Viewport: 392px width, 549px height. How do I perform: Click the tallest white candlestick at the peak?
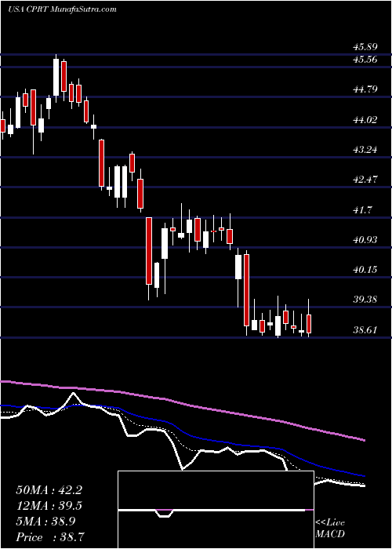(x=56, y=77)
